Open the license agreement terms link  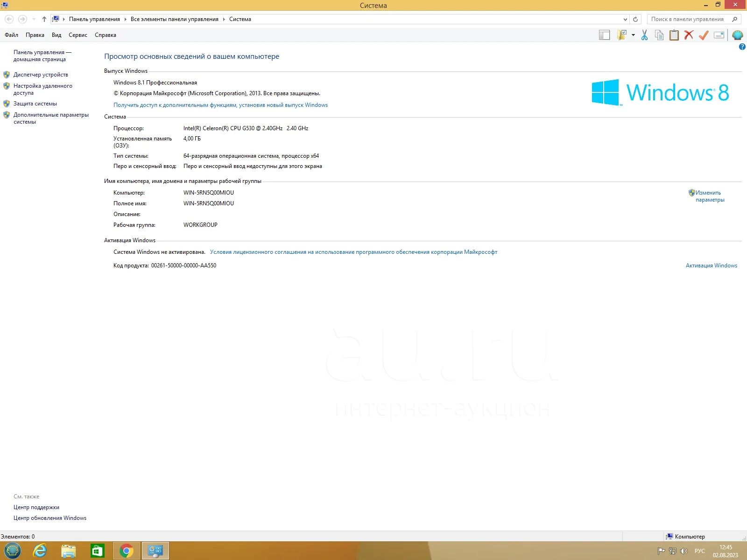pyautogui.click(x=353, y=252)
